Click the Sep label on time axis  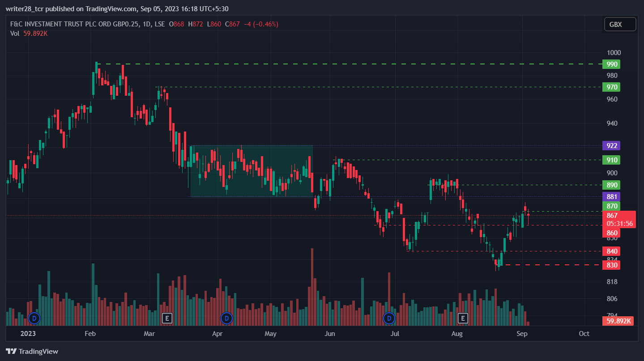522,334
